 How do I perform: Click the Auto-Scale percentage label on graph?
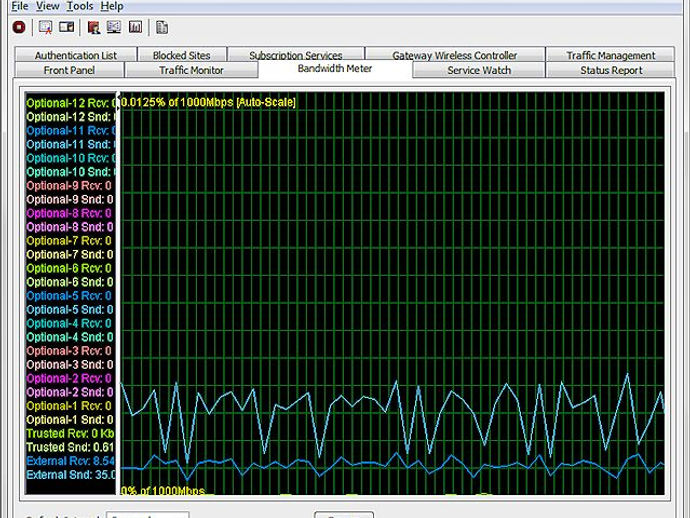[208, 102]
